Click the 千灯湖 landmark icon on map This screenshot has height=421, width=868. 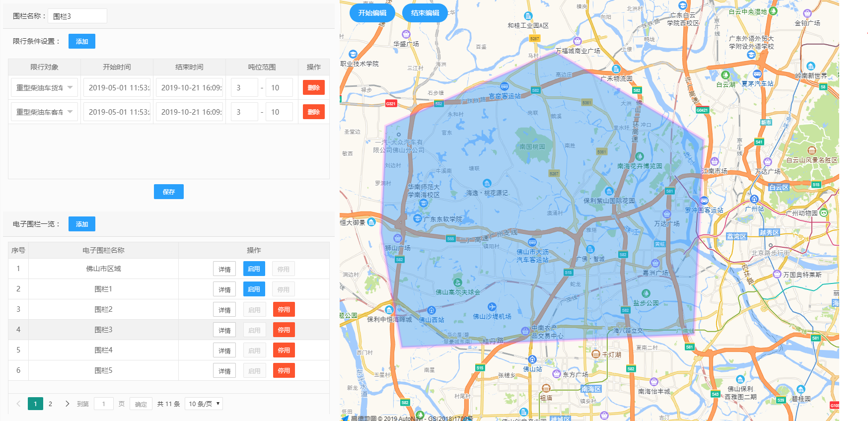coord(596,354)
